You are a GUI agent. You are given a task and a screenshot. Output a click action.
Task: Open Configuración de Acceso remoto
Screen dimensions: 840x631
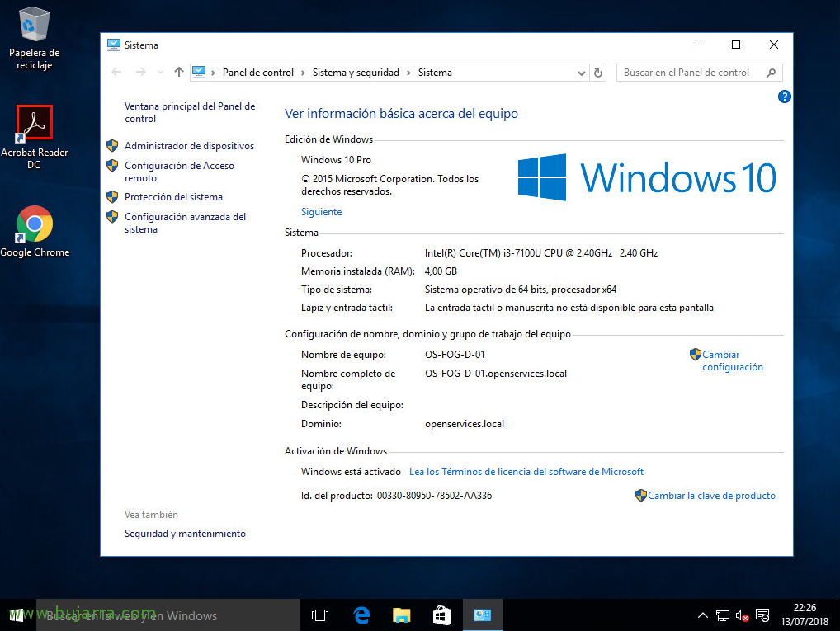tap(179, 172)
